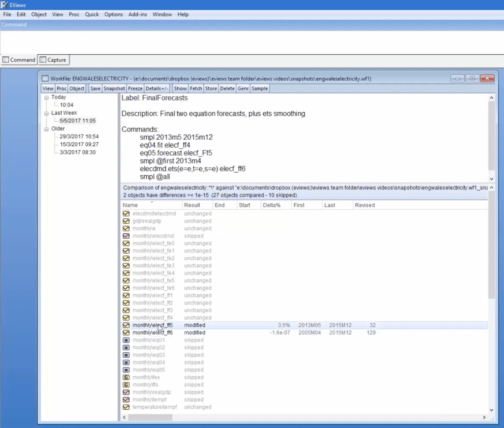The height and width of the screenshot is (428, 504).
Task: Click the Snapshot toolbar button
Action: click(114, 88)
